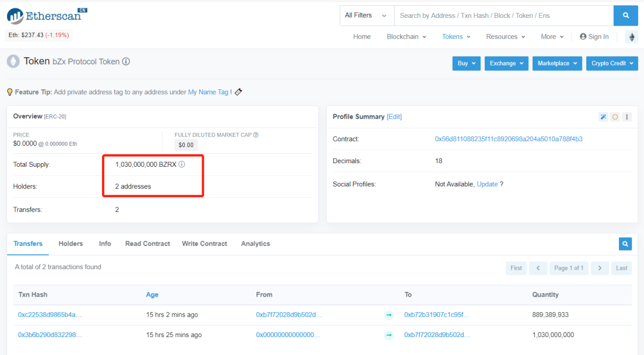The image size is (644, 355).
Task: Switch to the Holders tab
Action: [x=70, y=244]
